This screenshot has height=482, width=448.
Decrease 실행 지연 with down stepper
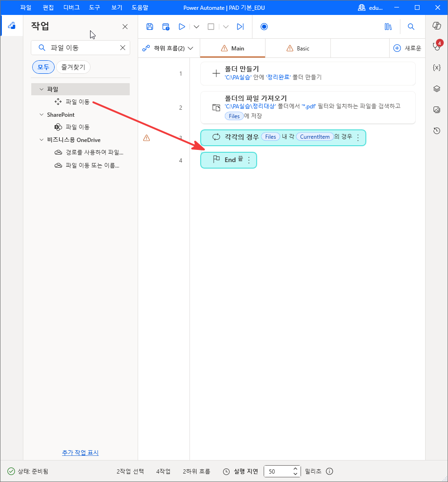[x=295, y=474]
